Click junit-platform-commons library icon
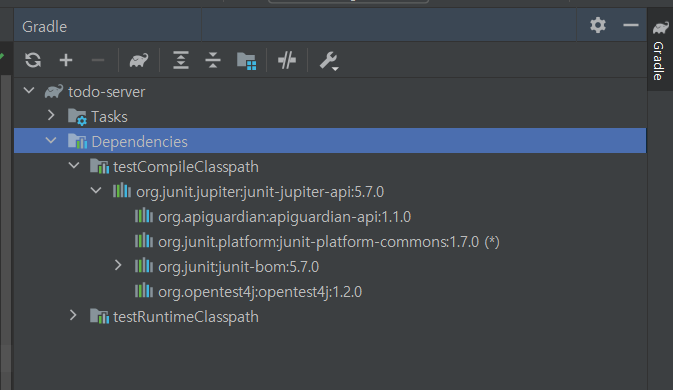Screen dimensions: 673x390 [x=144, y=240]
